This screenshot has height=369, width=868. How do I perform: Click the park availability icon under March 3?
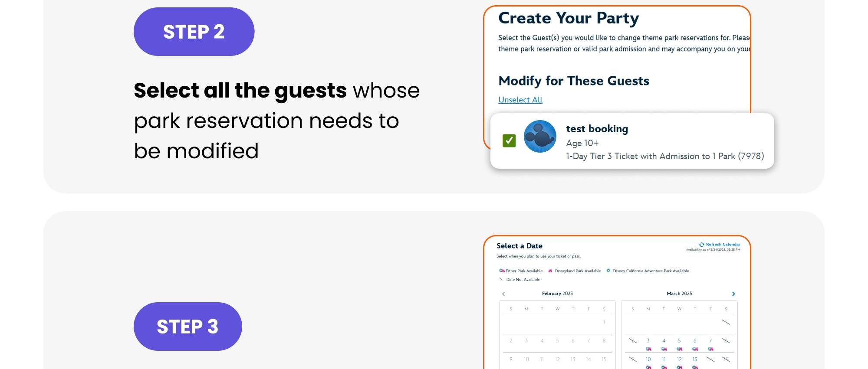[x=648, y=348]
